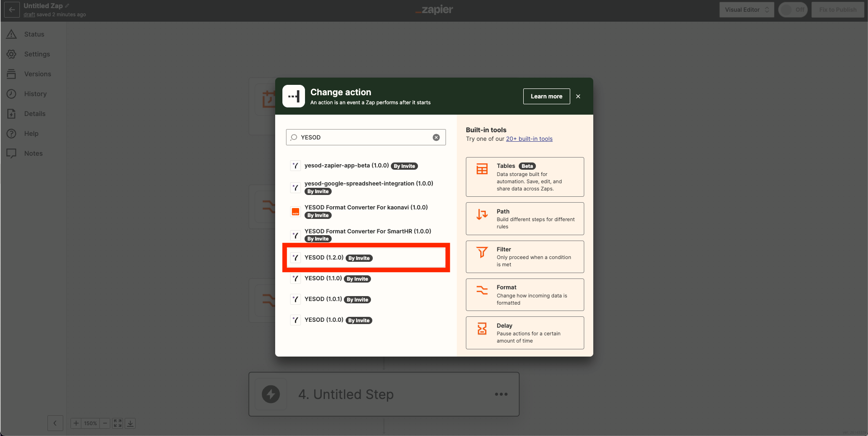Screen dimensions: 868x436
Task: Open Notes in the sidebar
Action: pyautogui.click(x=34, y=153)
